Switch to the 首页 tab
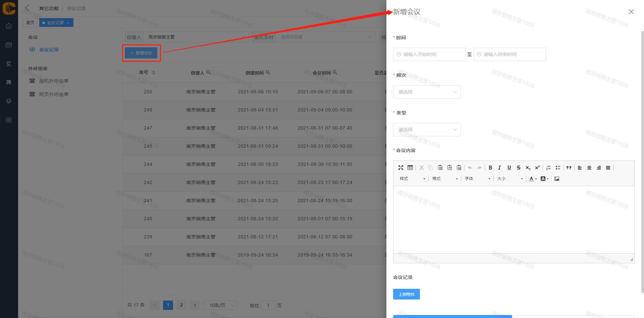 30,22
